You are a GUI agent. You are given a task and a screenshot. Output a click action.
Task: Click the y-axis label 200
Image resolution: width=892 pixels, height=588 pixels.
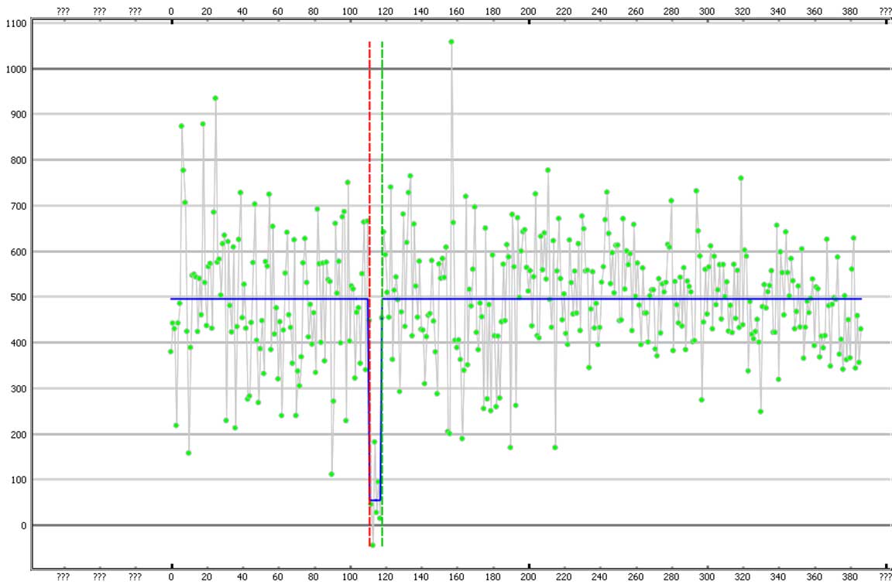click(x=19, y=435)
